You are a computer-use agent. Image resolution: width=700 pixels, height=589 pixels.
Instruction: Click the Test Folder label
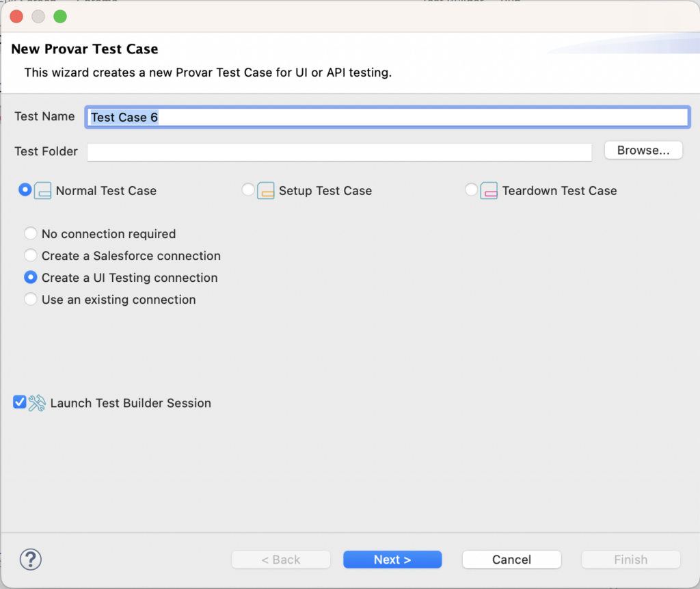(x=46, y=151)
